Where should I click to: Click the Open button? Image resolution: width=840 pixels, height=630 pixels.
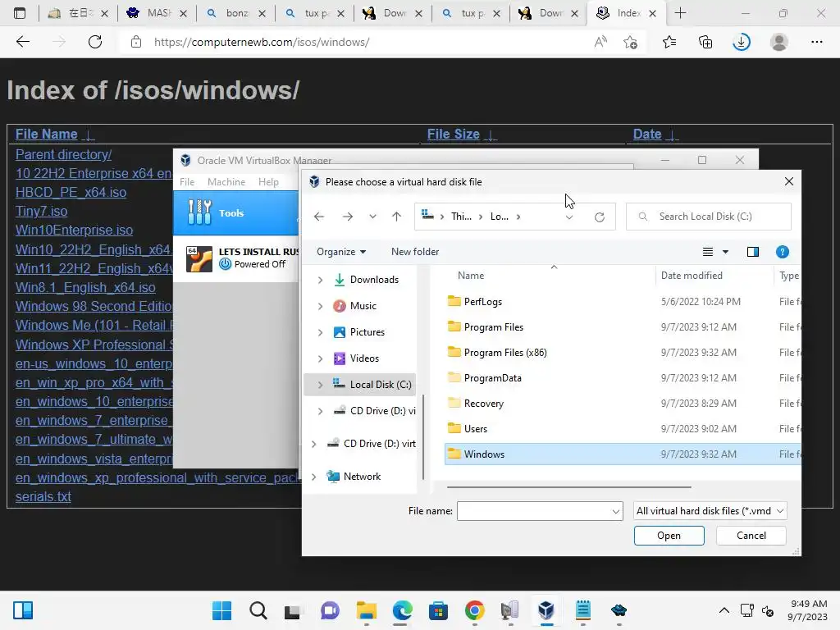tap(669, 536)
